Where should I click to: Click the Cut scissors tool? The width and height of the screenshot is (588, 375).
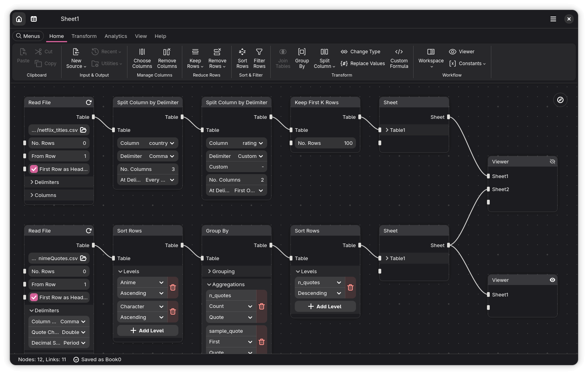click(x=43, y=52)
